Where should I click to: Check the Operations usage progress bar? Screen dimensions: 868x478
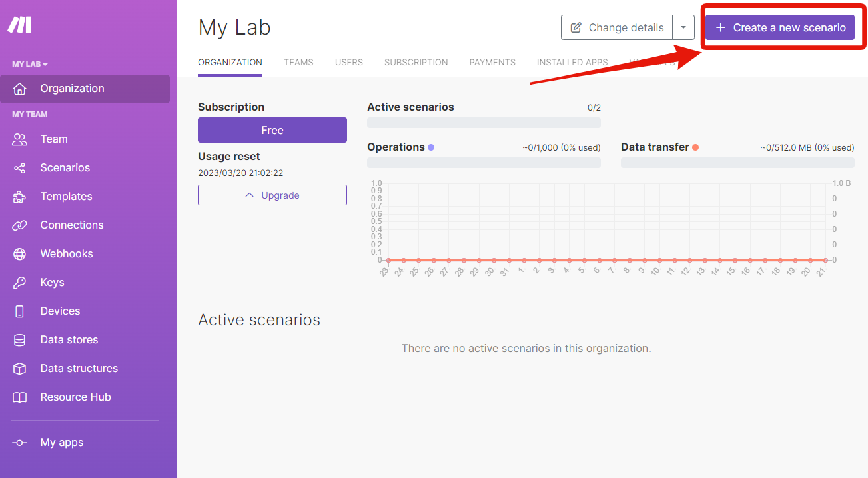point(484,162)
